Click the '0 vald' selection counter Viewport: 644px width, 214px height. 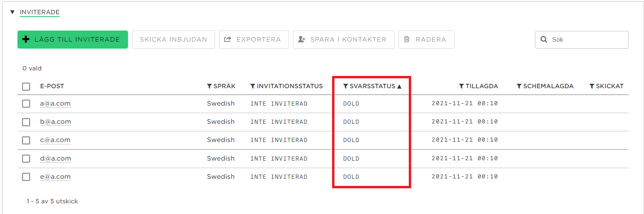pos(32,68)
